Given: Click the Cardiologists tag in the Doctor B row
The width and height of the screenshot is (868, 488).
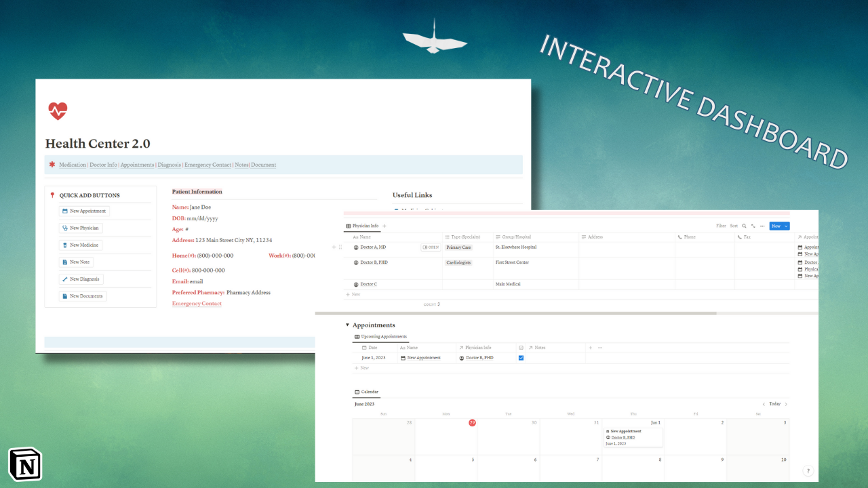Looking at the screenshot, I should click(x=458, y=262).
